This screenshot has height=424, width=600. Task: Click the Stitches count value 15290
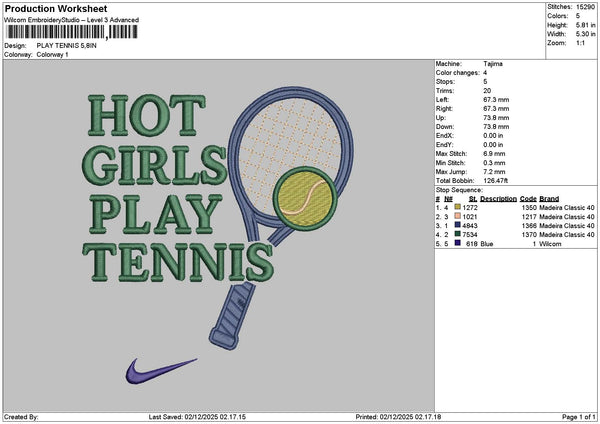tap(587, 6)
